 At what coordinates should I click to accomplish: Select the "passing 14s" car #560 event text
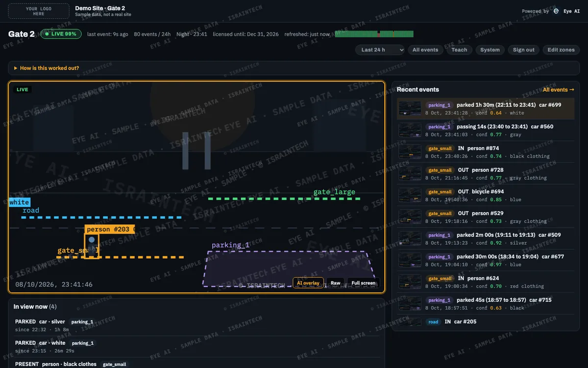coord(505,127)
